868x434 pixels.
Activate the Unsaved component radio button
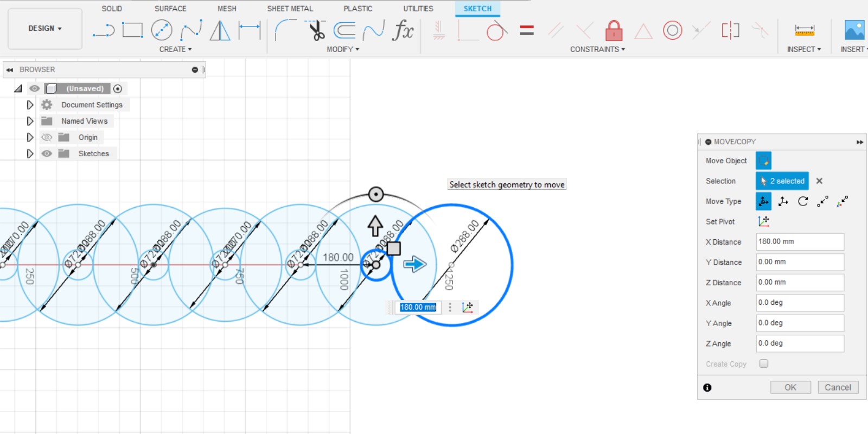point(118,88)
